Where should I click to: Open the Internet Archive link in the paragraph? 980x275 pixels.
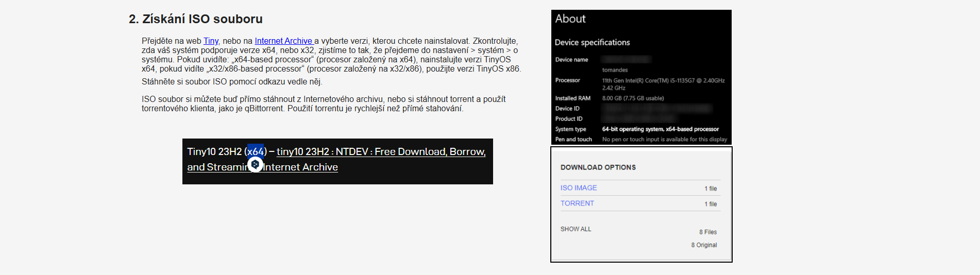tap(283, 41)
